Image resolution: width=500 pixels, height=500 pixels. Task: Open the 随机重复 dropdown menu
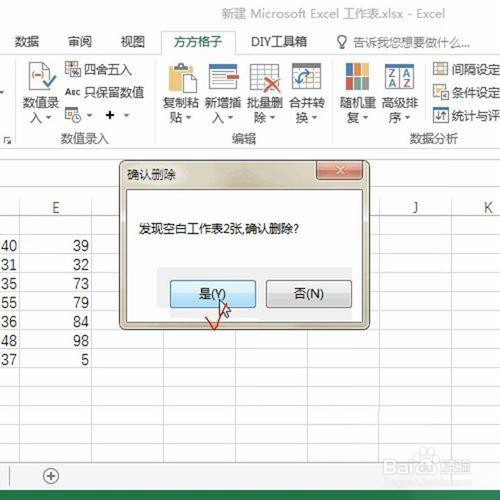365,117
